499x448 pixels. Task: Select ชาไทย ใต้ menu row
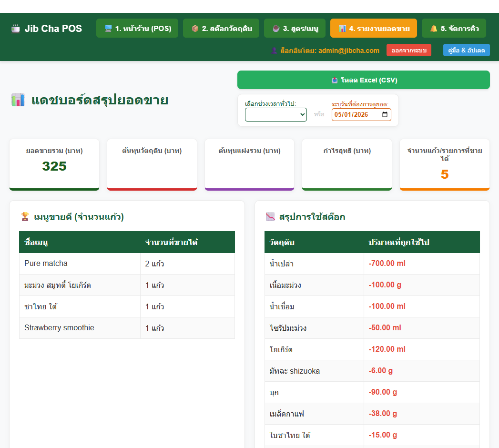tap(127, 306)
